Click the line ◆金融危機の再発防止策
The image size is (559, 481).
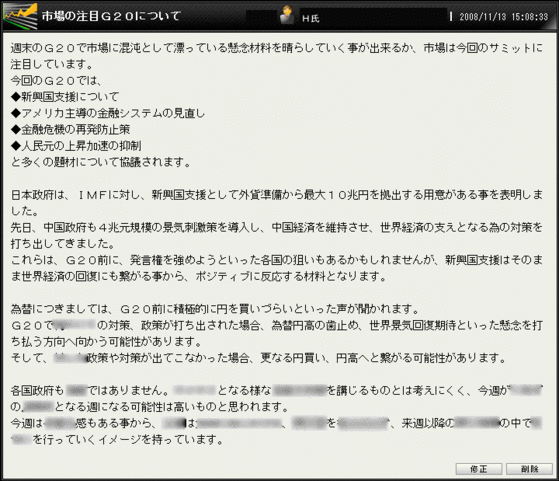[x=70, y=129]
